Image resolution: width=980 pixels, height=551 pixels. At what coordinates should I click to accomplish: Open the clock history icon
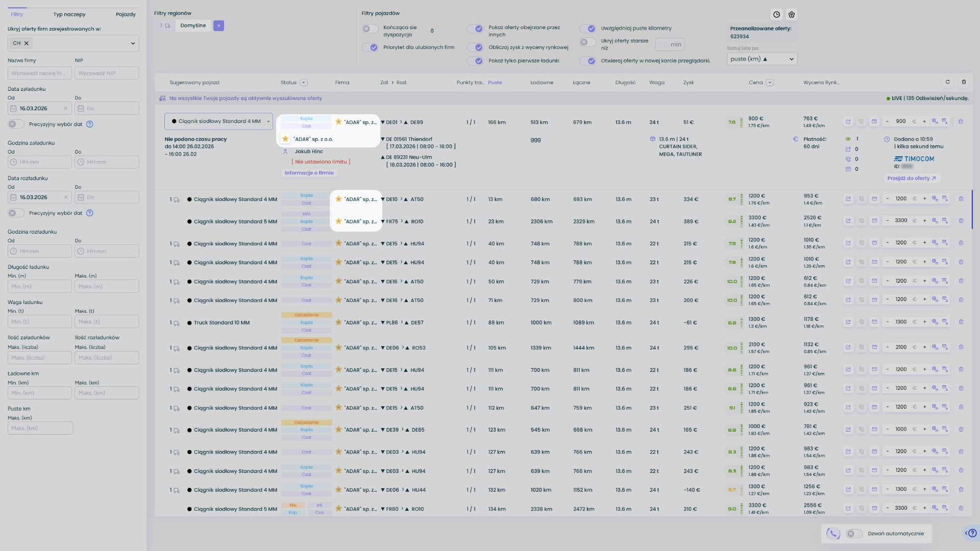click(x=776, y=15)
